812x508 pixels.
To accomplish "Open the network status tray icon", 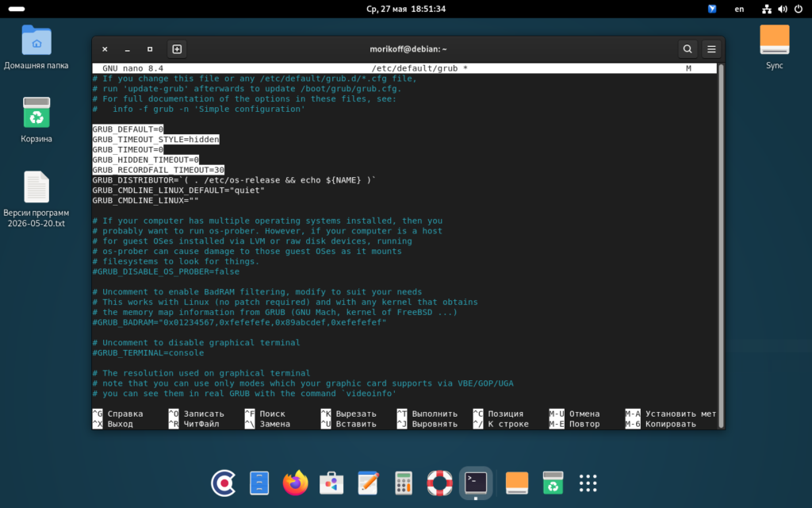I will coord(767,9).
